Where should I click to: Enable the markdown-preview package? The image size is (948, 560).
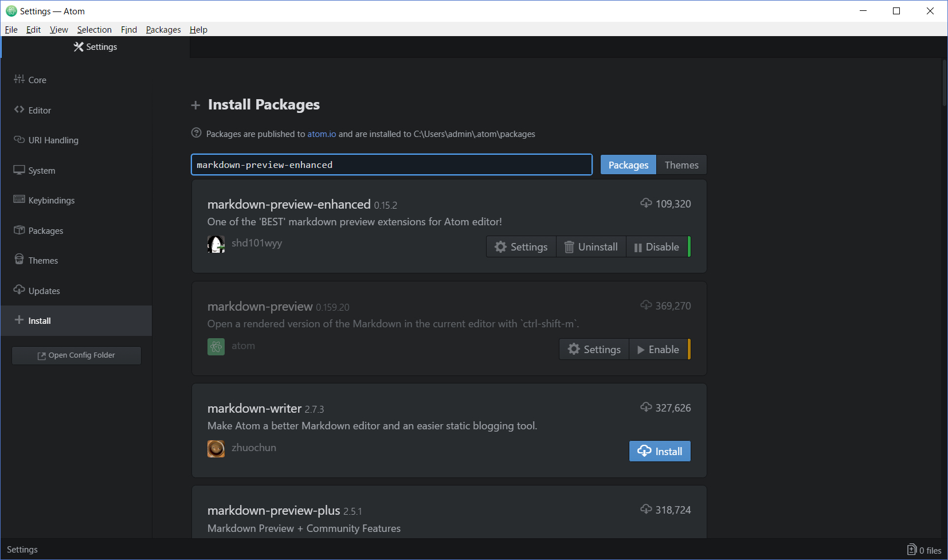658,349
